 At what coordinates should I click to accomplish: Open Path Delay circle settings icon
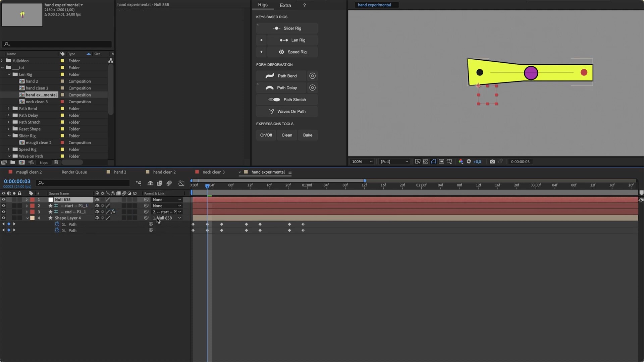pos(312,88)
